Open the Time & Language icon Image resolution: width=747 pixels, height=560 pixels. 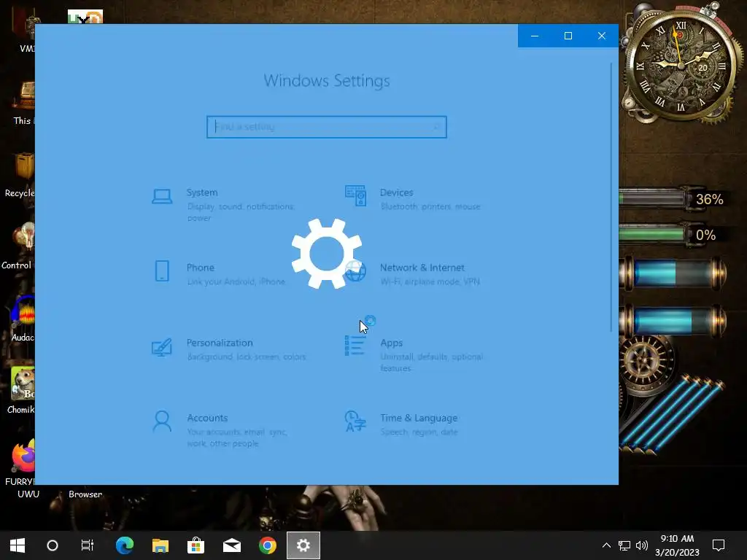click(355, 421)
